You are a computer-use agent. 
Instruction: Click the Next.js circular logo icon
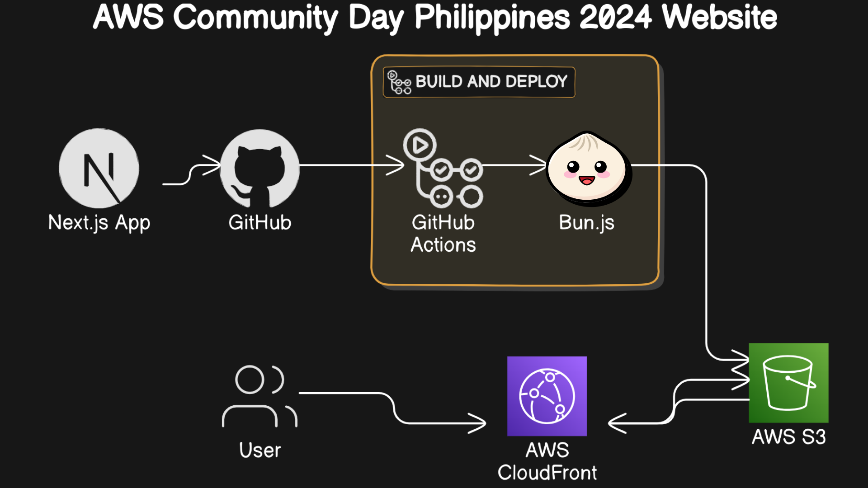pos(99,168)
